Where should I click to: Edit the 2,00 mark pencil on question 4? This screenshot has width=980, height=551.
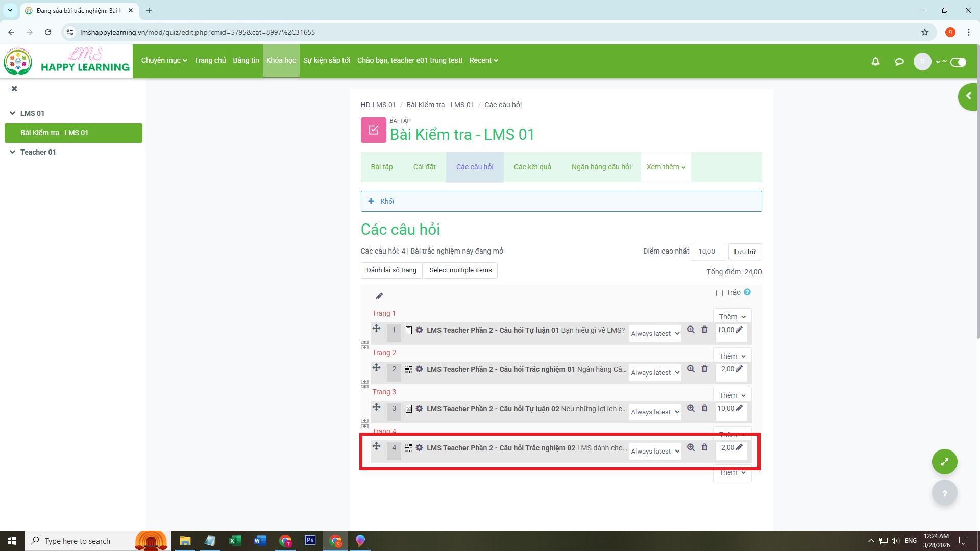[x=739, y=447]
